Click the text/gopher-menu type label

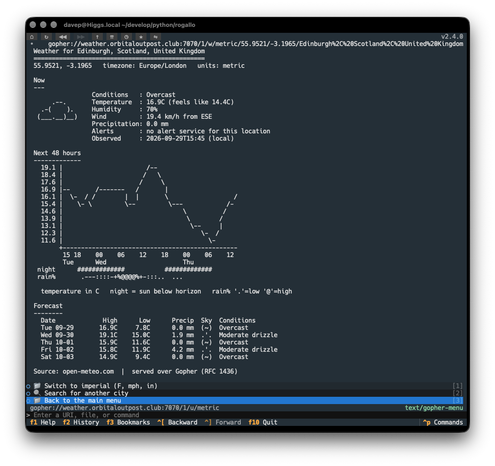(x=434, y=408)
